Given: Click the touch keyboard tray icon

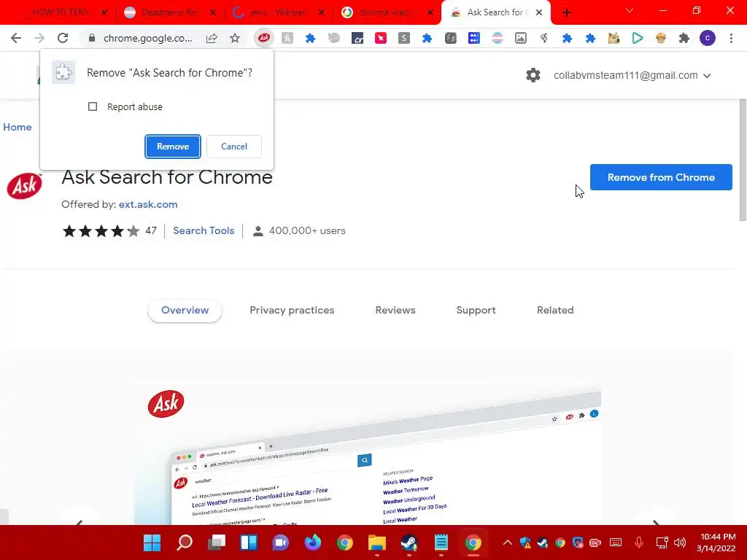Looking at the screenshot, I should point(616,542).
